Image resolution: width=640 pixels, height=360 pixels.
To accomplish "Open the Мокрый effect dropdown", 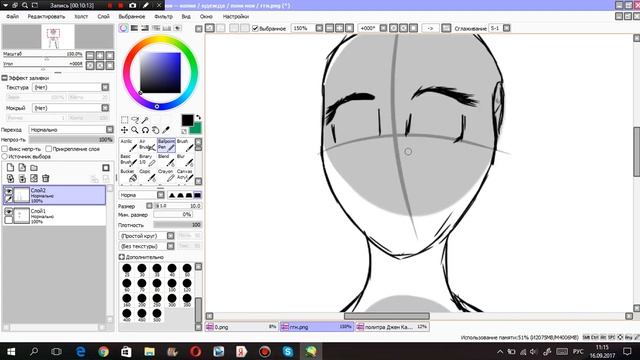I will (105, 108).
